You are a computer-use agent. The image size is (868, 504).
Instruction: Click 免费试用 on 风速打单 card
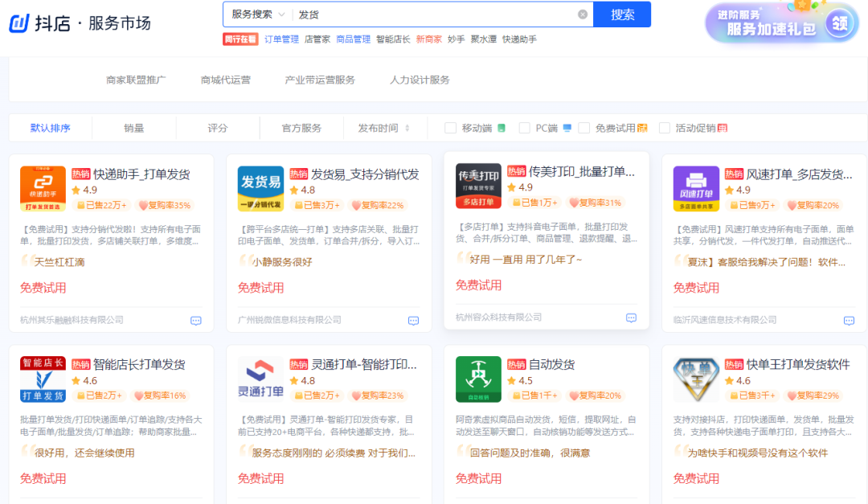(696, 288)
